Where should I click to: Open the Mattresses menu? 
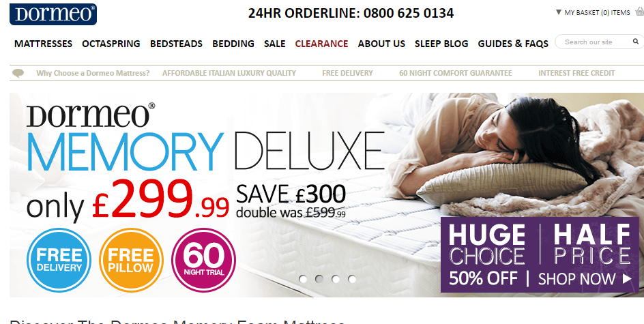[x=43, y=44]
